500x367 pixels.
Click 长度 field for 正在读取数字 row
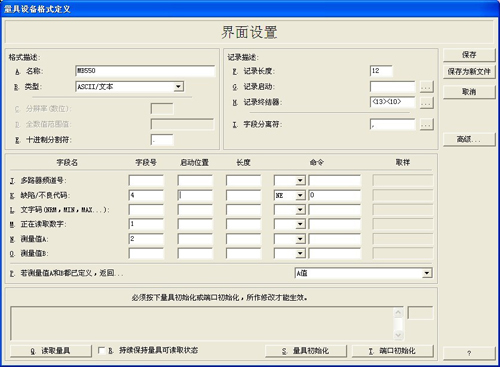click(x=243, y=224)
